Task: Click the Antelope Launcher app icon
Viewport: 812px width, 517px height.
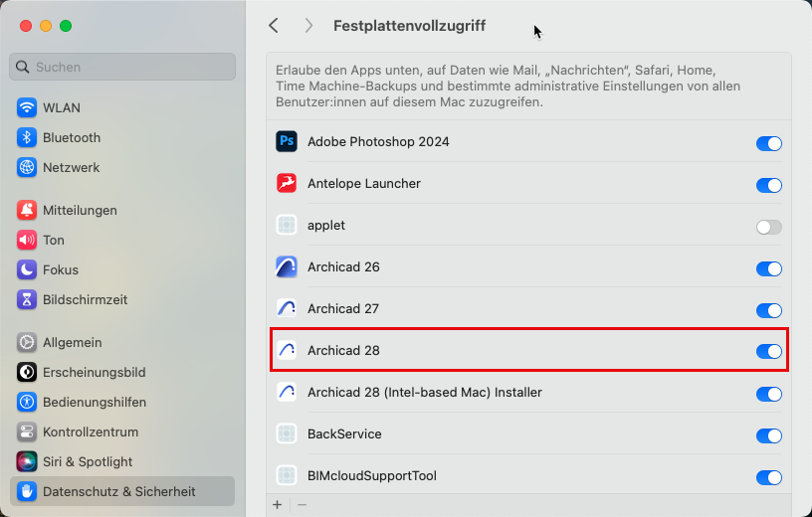Action: tap(287, 184)
